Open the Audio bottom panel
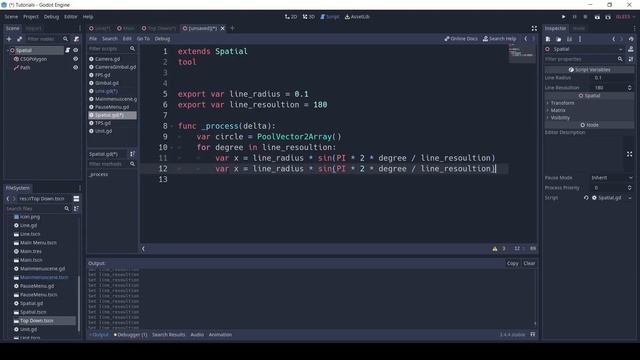Screen dimensions: 640x360 coord(197,335)
